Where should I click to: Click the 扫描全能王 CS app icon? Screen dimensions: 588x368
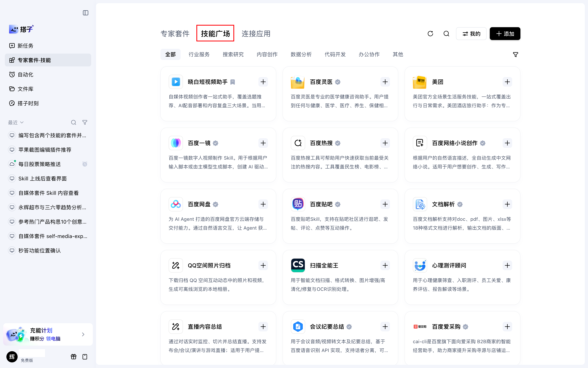point(298,265)
